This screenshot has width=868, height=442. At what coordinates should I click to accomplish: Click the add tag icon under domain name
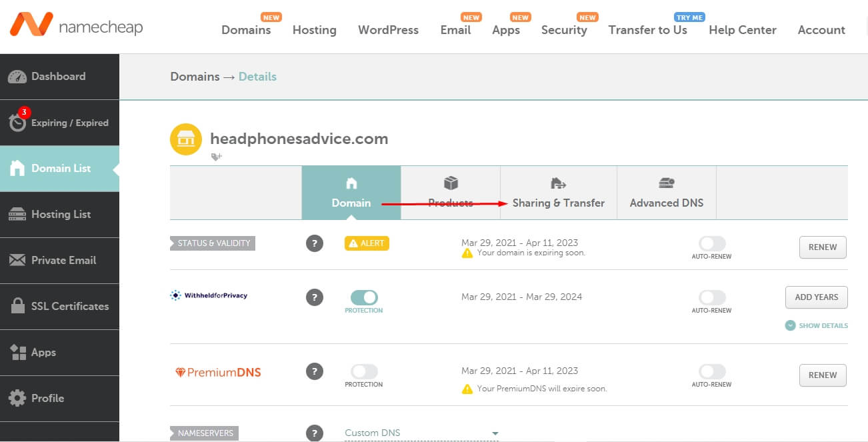point(216,157)
